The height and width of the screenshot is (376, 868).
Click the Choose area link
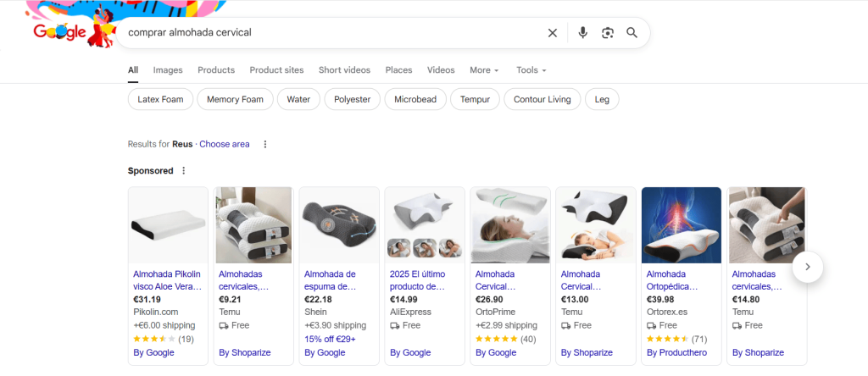(225, 144)
